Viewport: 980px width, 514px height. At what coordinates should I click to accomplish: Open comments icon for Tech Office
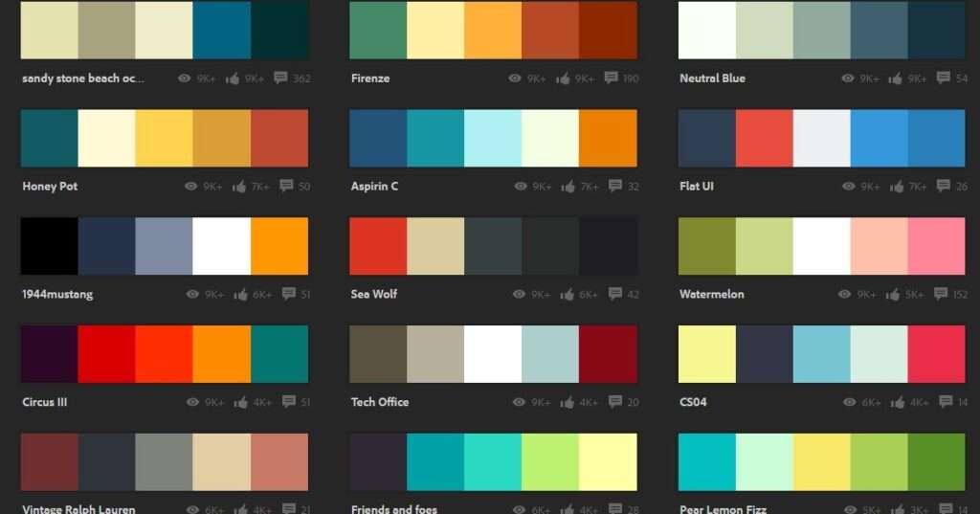tap(615, 402)
